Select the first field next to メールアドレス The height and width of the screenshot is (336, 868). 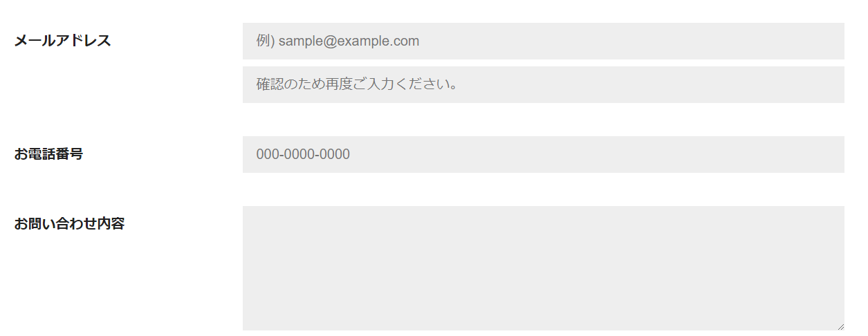(543, 41)
